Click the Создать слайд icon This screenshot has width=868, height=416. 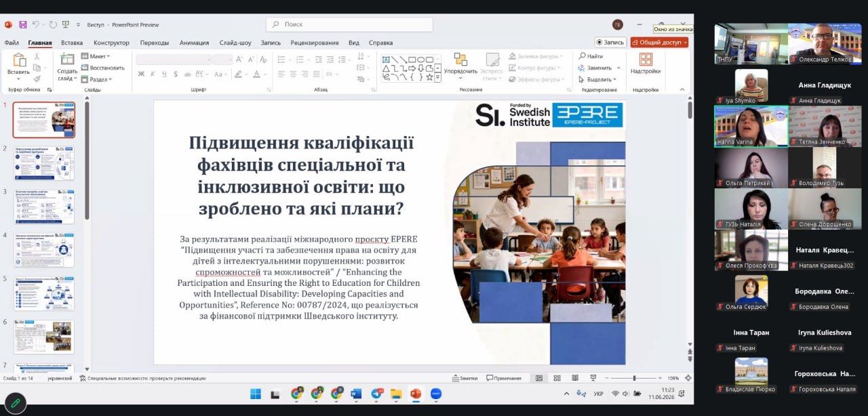coord(67,60)
